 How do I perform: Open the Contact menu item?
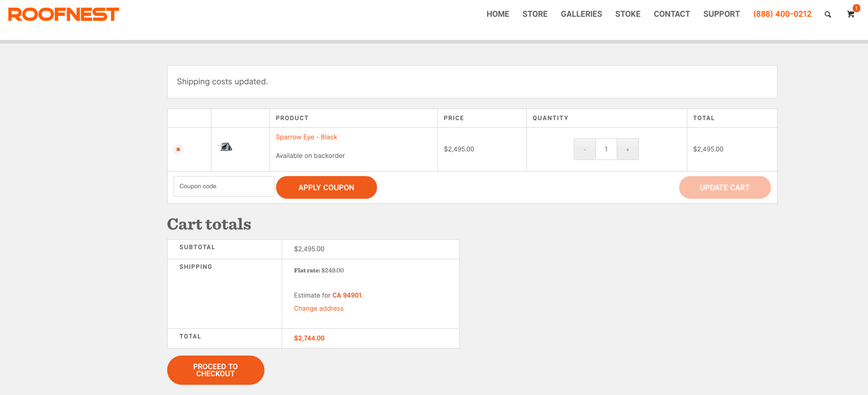672,14
